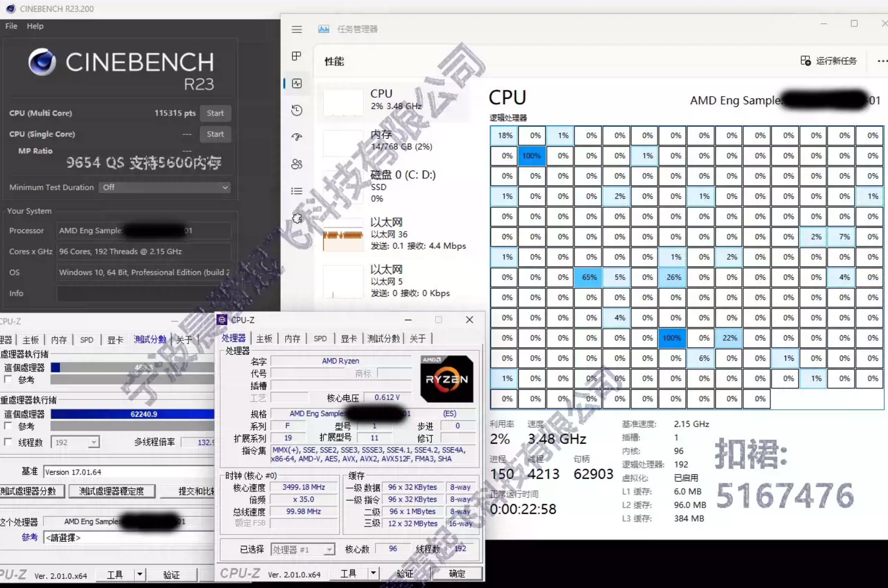Viewport: 888px width, 588px height.
Task: Select the Users icon in sidebar
Action: coord(296,164)
